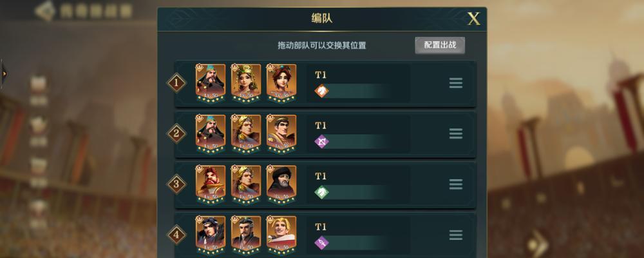Viewport: 644px width, 258px height.
Task: Click the purple archer troop icon in squad 2
Action: [321, 142]
